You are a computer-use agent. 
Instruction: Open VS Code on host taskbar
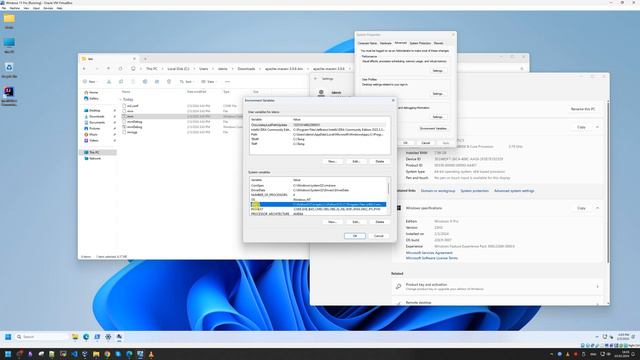coord(74,354)
